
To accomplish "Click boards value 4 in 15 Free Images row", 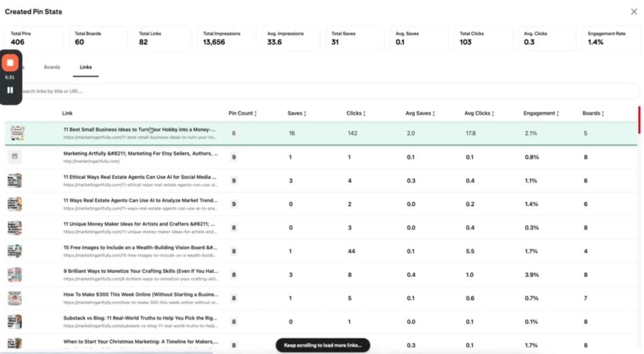I will pos(586,252).
